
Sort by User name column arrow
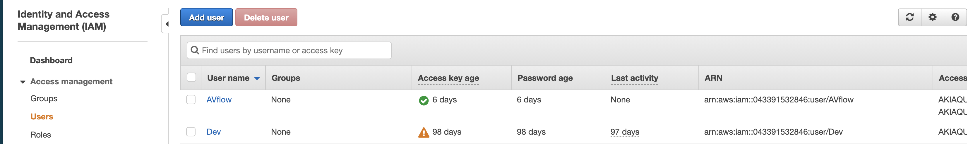pyautogui.click(x=257, y=79)
